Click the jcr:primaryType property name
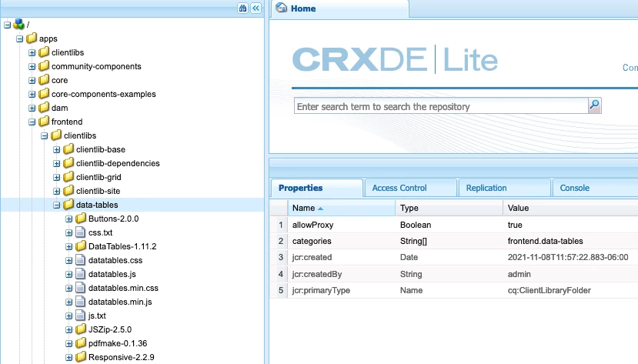638x364 pixels. tap(321, 290)
